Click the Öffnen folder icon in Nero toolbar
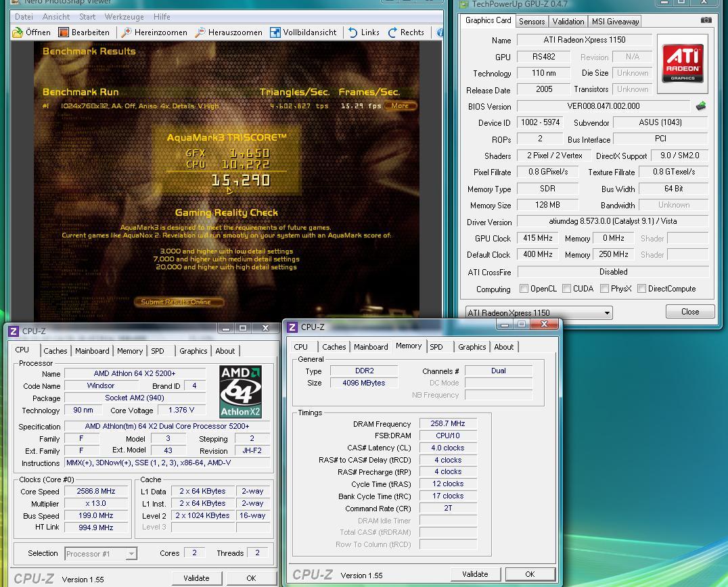Screen dimensions: 728x587 18,32
